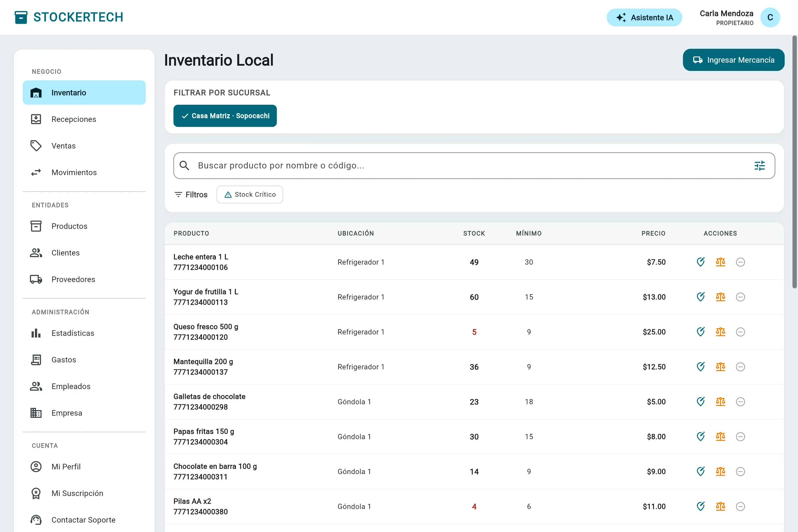The width and height of the screenshot is (798, 532).
Task: Click the Carla Mendoza avatar circle
Action: (x=770, y=17)
